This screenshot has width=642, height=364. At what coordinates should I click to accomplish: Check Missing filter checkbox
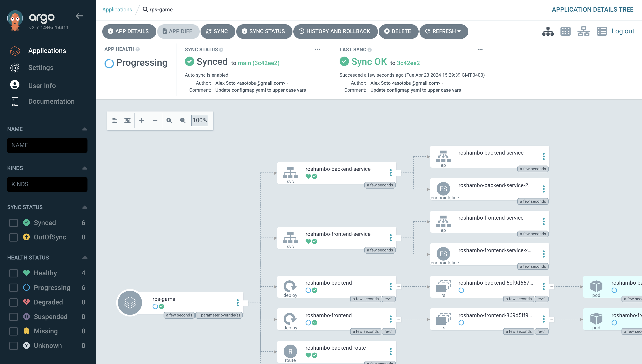pos(14,331)
